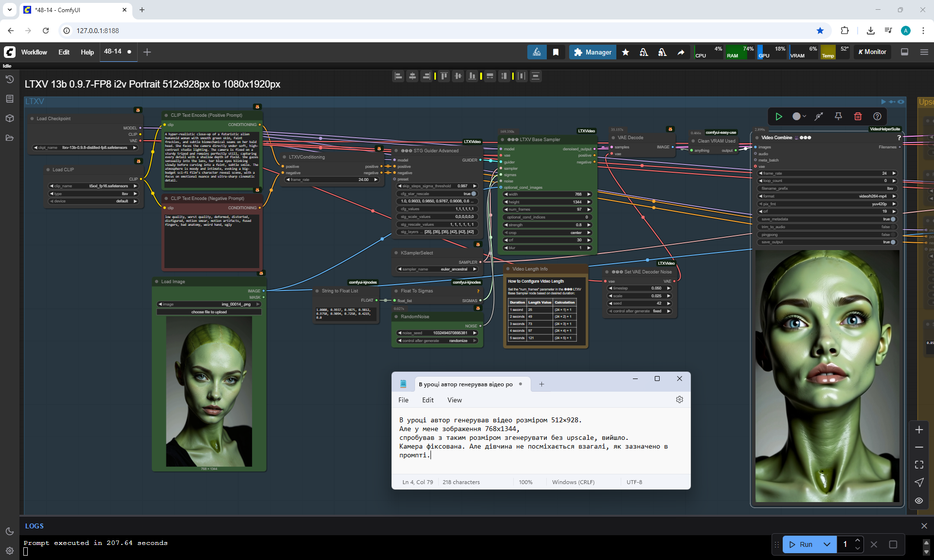934x560 pixels.
Task: Click the K Monitor button
Action: tap(872, 52)
